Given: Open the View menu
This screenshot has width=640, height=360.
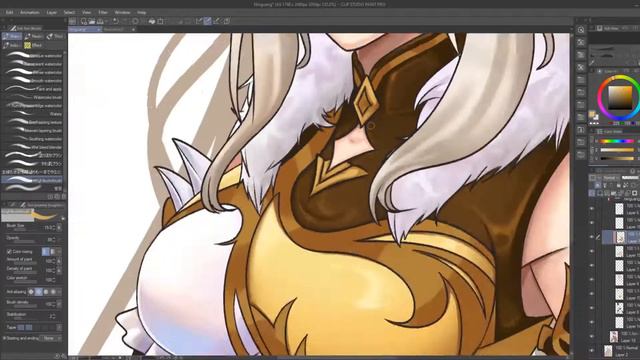Looking at the screenshot, I should coord(87,13).
